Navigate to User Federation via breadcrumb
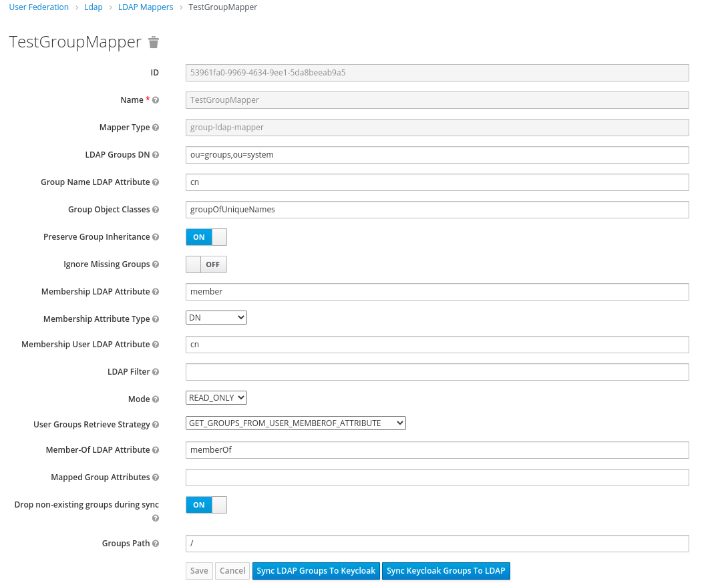 39,7
